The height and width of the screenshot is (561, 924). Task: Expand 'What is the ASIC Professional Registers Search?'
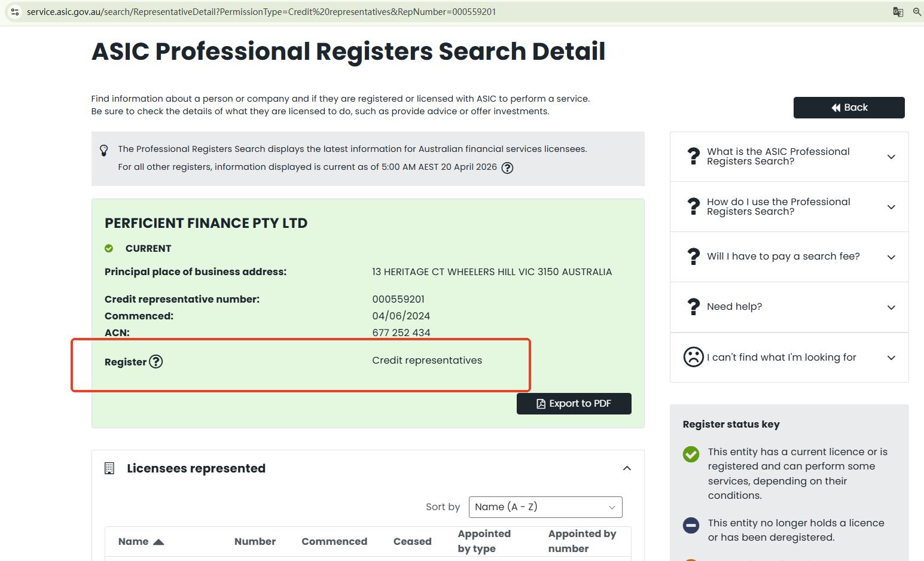coord(891,157)
